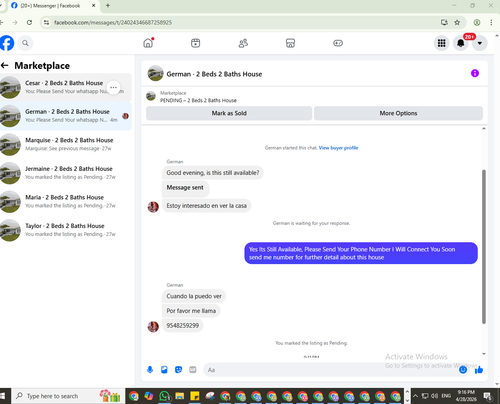Click the message 'Estoy interesado en ver la casa'
Viewport: 500px width, 404px height.
coord(207,206)
